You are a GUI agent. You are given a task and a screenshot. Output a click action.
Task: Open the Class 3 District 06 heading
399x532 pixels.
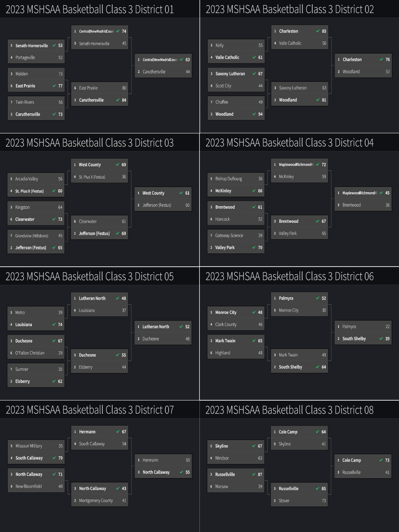[289, 276]
